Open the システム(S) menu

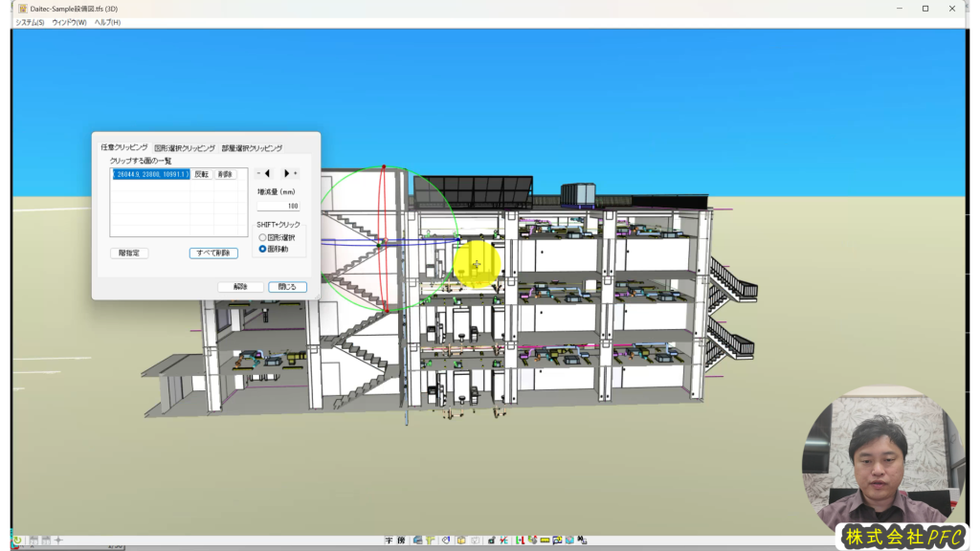click(30, 22)
